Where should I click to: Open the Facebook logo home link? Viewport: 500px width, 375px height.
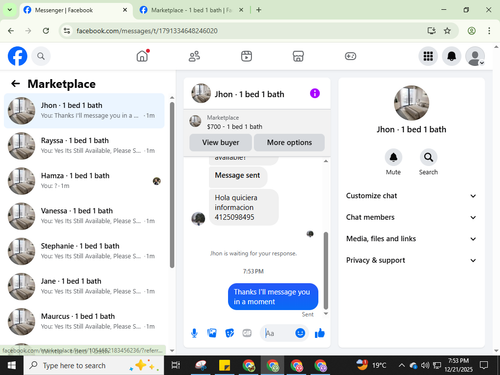point(17,56)
